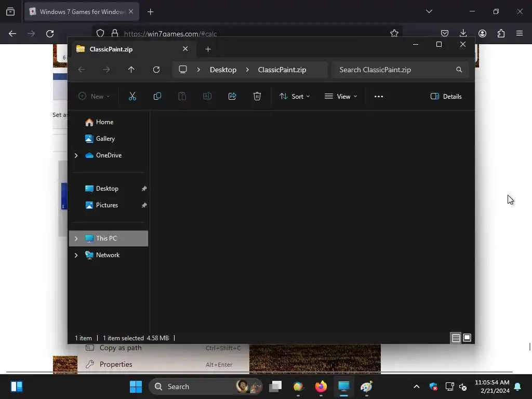Click the Delete trash icon in Explorer
The image size is (532, 399).
257,96
